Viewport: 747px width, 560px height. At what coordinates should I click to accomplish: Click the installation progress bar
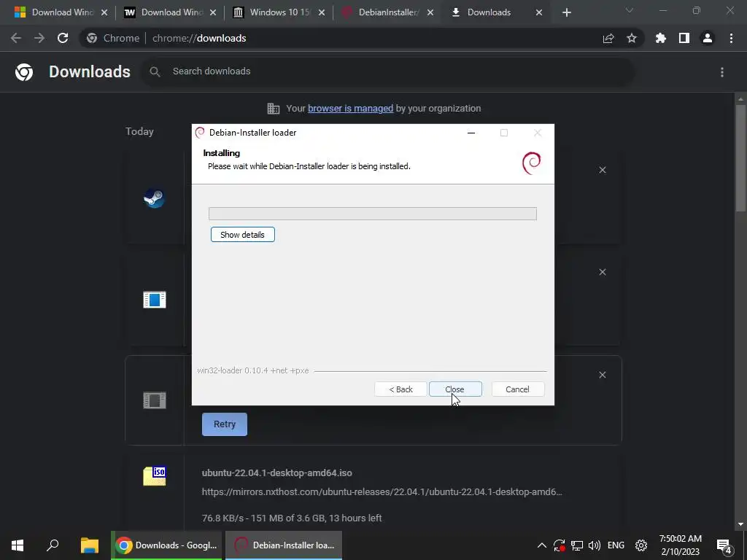coord(373,214)
